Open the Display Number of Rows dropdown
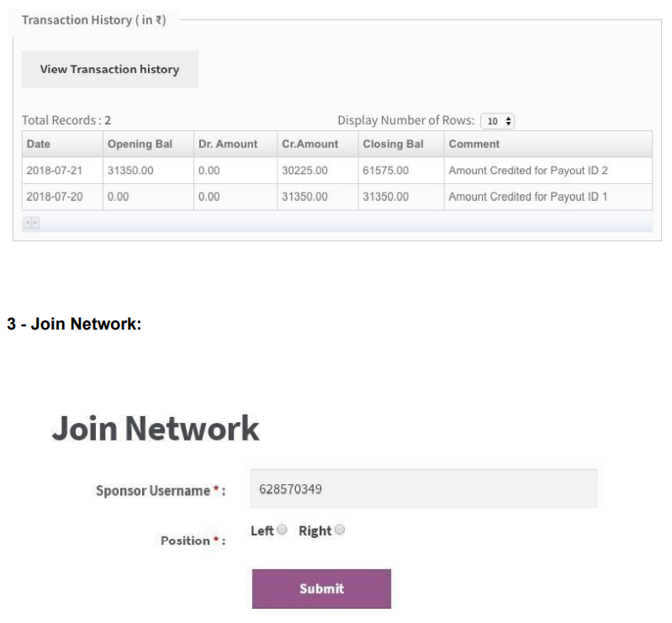The height and width of the screenshot is (623, 672). point(497,121)
